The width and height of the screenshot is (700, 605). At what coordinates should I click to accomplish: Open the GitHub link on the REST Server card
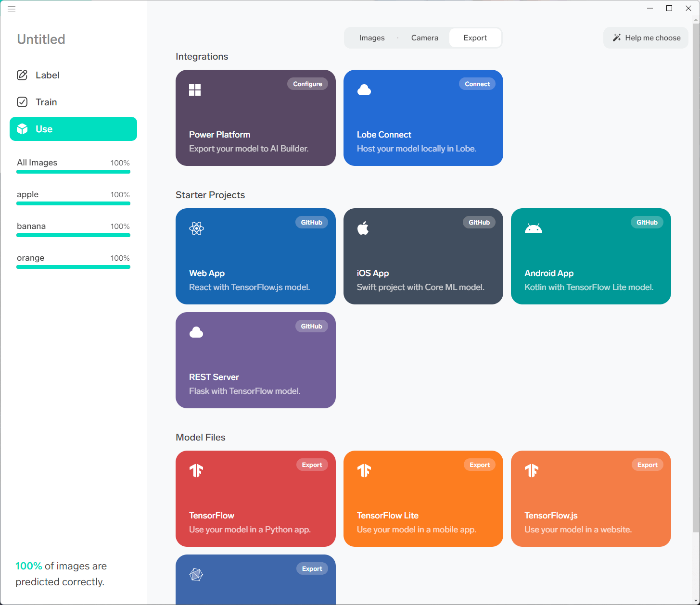[x=312, y=326]
